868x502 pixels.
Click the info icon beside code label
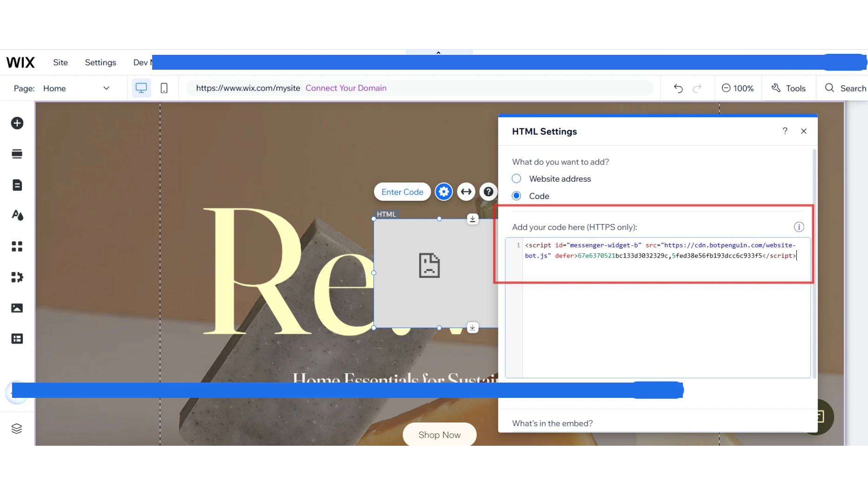tap(799, 227)
